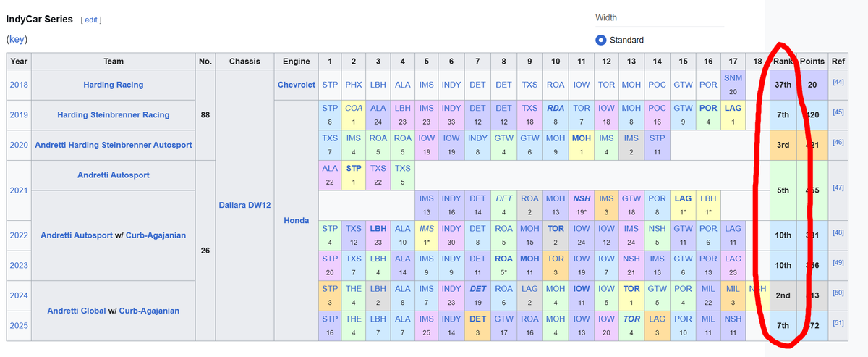
Task: Open the Chevrolet engine link
Action: pos(297,85)
